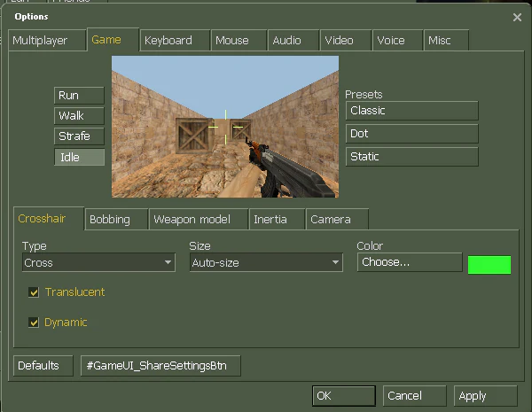The width and height of the screenshot is (532, 412).
Task: Preview crosshair in Walk state
Action: [79, 116]
